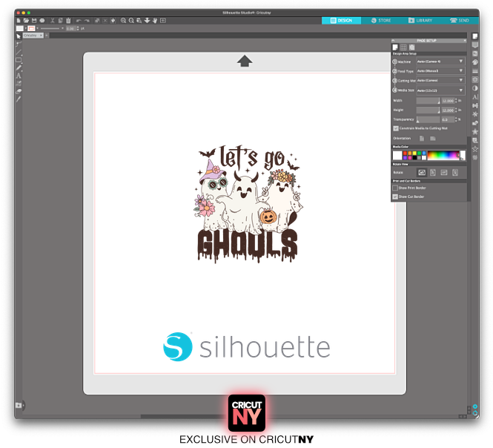Click the yellow Media Color swatch
Screen dimensions: 493x448
414,154
